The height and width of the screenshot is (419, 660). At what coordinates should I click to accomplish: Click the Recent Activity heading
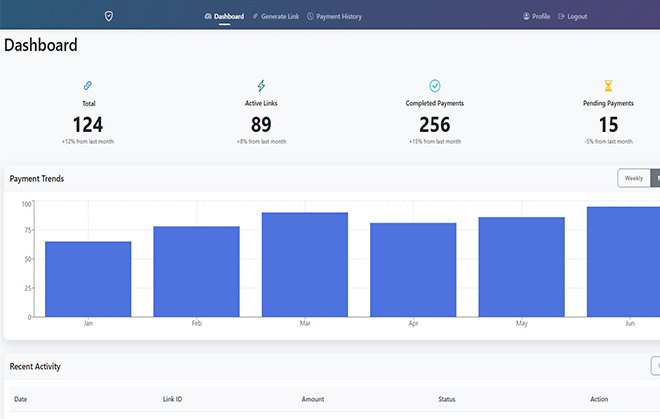(x=35, y=366)
